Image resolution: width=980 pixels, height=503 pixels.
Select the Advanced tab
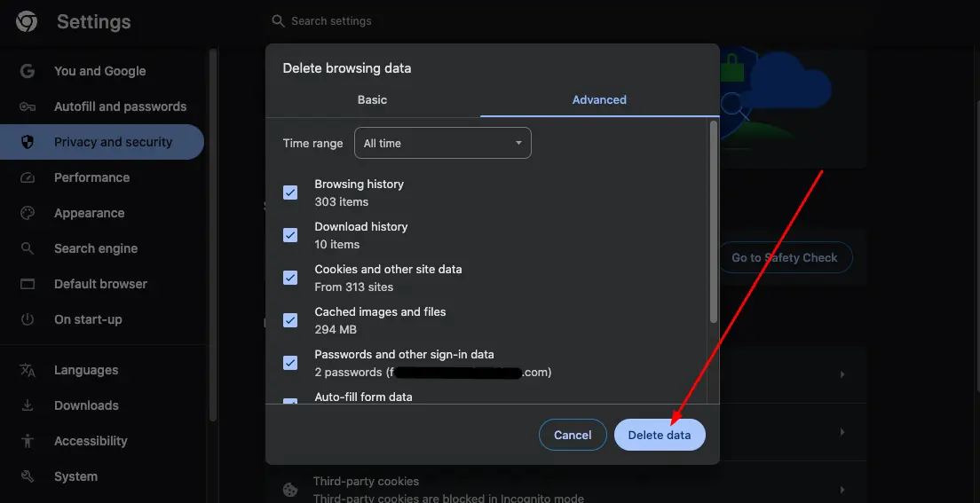[599, 100]
